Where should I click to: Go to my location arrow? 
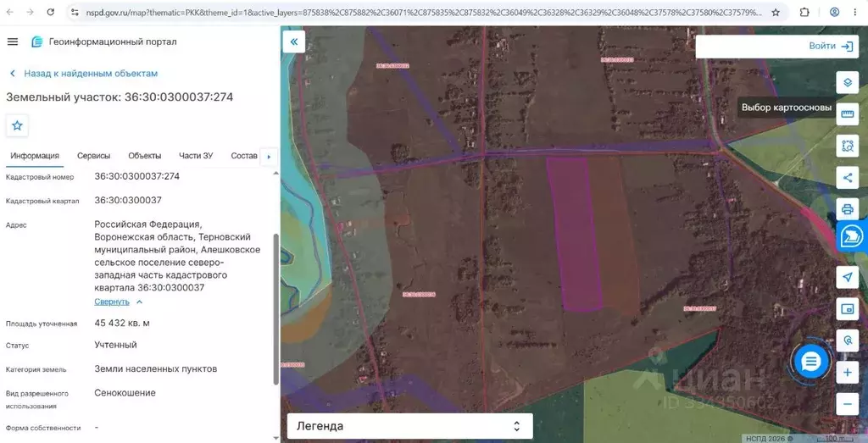[847, 277]
